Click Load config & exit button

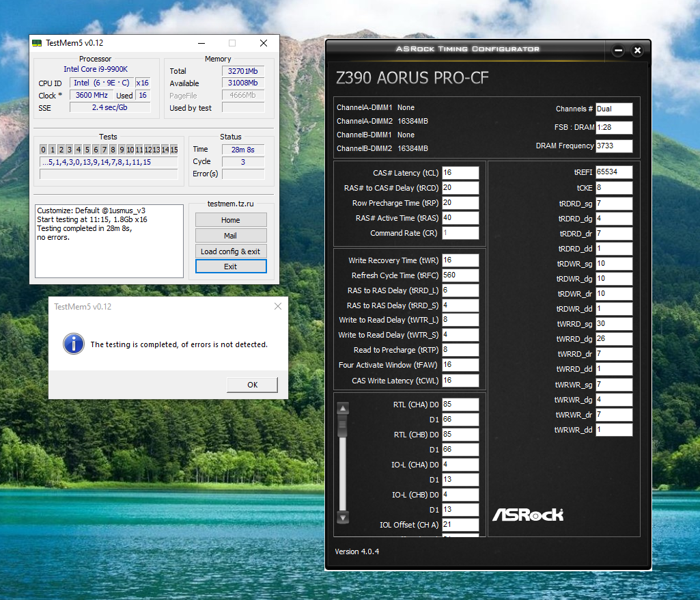point(231,251)
